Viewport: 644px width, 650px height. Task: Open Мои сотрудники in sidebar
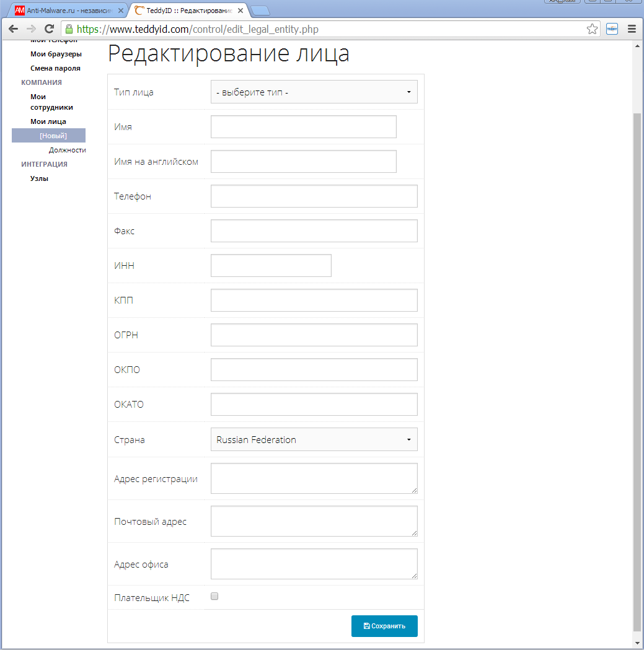pyautogui.click(x=51, y=102)
